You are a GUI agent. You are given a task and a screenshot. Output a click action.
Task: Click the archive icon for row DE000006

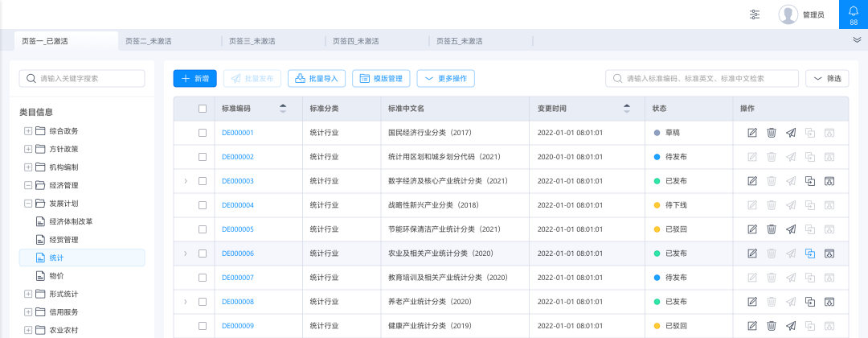click(829, 253)
